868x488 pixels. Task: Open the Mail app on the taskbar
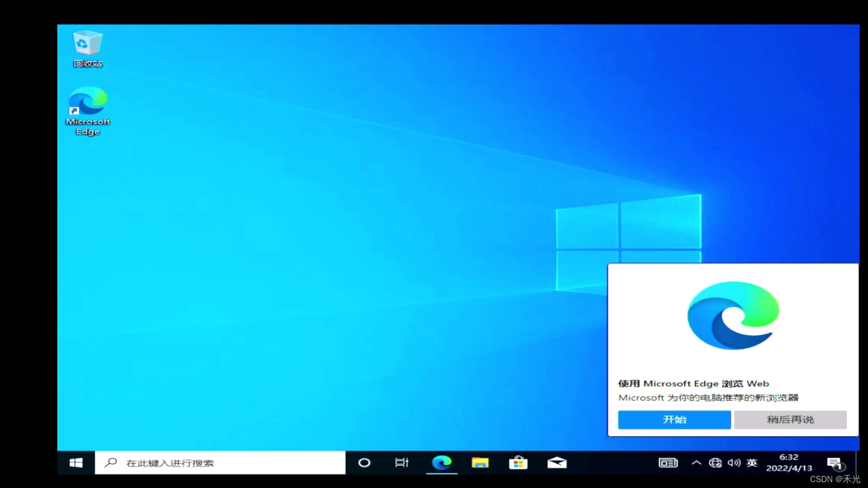[557, 463]
